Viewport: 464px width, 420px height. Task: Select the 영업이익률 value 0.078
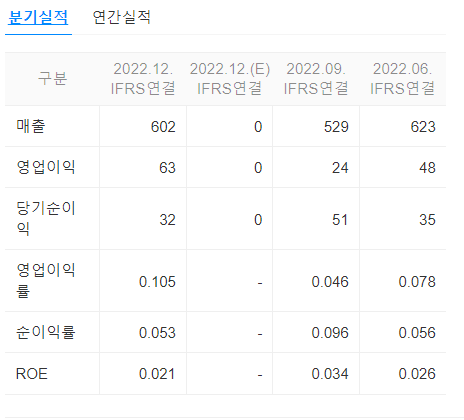417,282
